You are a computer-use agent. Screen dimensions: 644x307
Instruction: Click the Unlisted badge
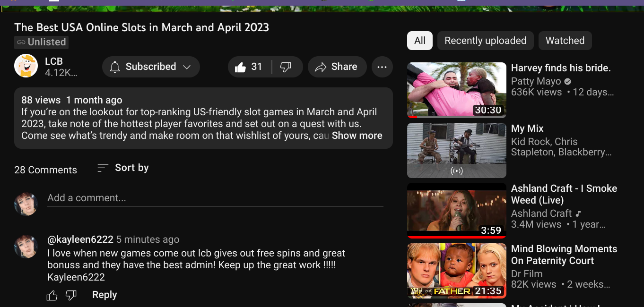click(x=41, y=42)
